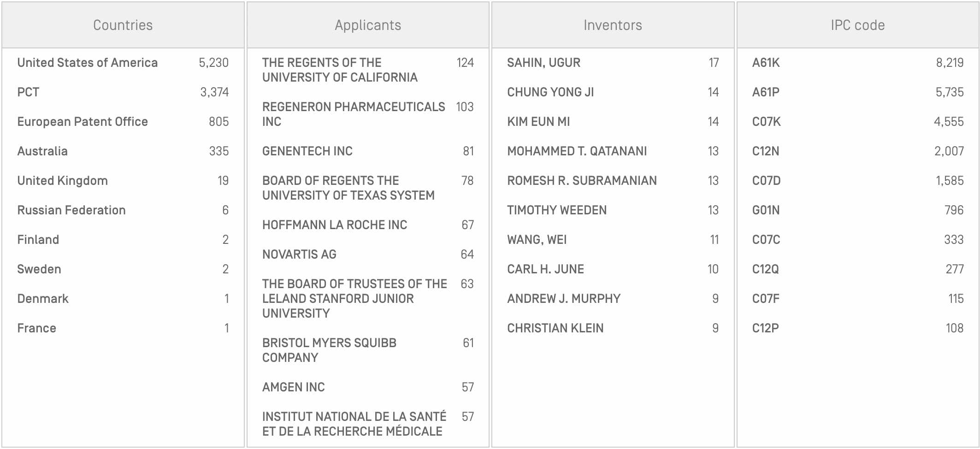The height and width of the screenshot is (449, 980).
Task: Click the G01N IPC code entry
Action: (x=766, y=210)
